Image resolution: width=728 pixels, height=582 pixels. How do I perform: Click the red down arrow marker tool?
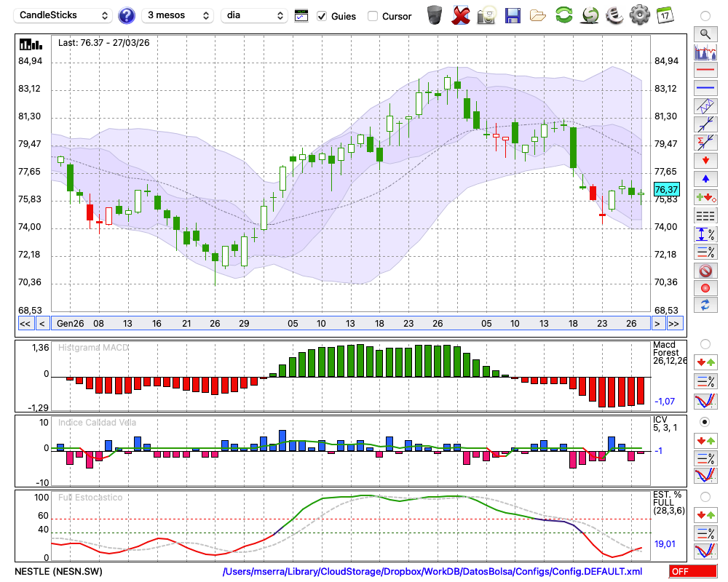click(x=705, y=160)
